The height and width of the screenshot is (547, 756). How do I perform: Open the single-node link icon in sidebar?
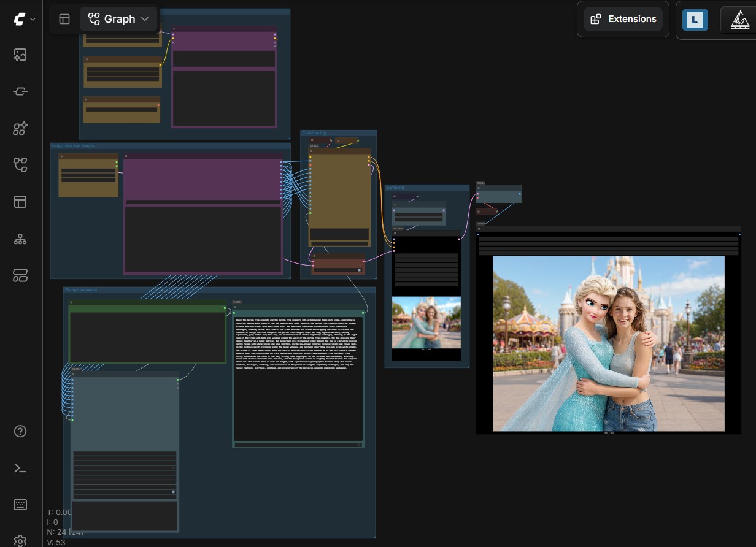tap(20, 91)
